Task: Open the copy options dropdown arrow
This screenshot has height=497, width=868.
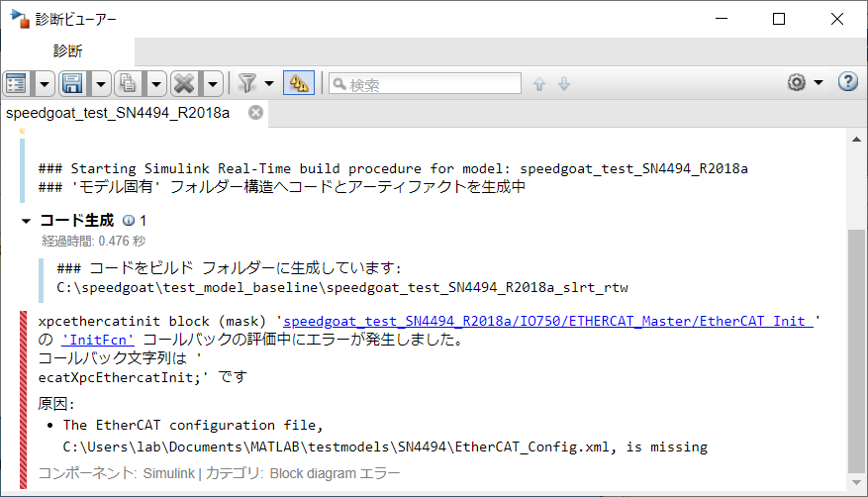Action: 156,85
